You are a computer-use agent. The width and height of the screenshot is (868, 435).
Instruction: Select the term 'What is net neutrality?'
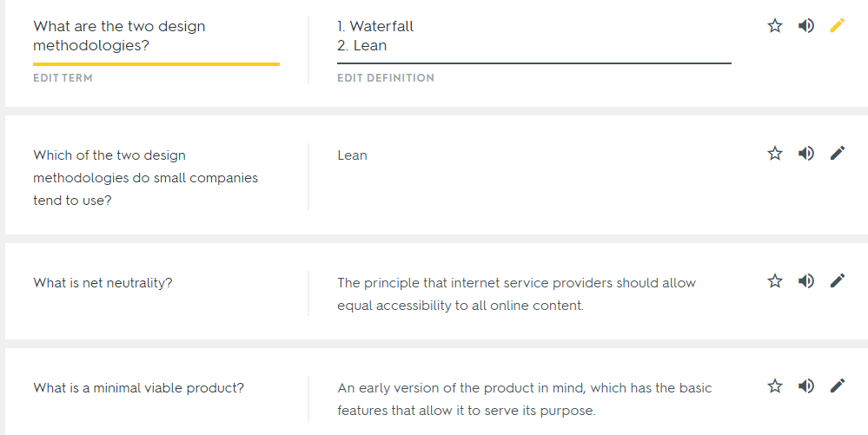click(x=103, y=283)
